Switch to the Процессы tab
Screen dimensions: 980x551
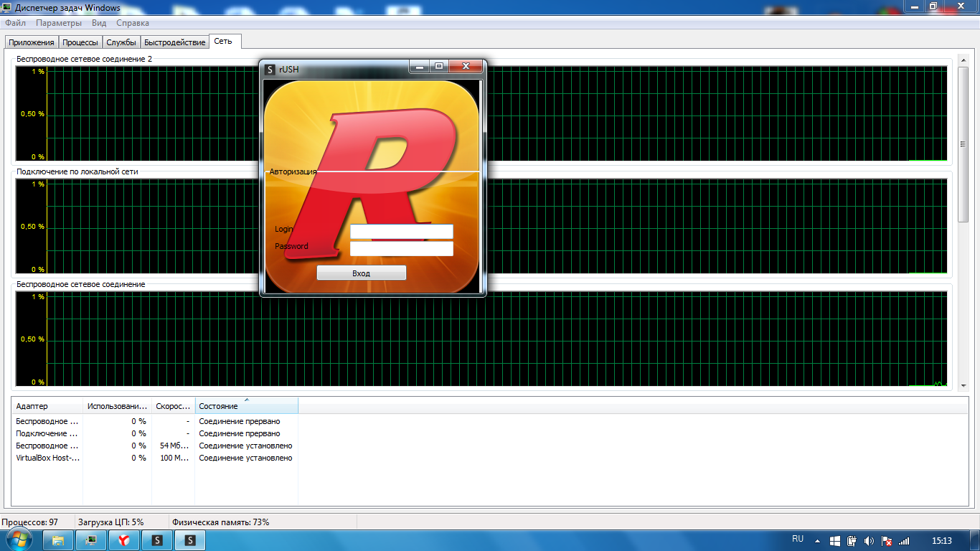[x=80, y=42]
